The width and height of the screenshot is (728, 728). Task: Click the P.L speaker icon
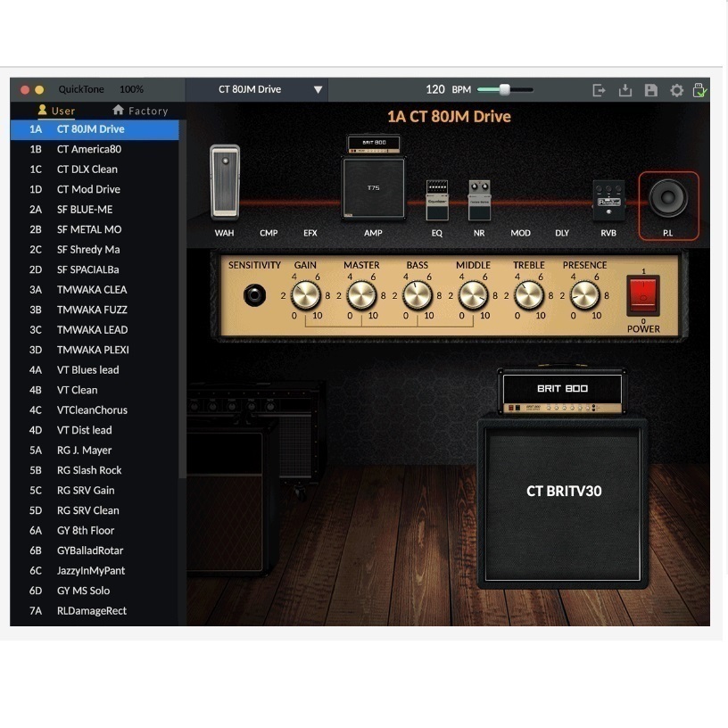[x=668, y=199]
